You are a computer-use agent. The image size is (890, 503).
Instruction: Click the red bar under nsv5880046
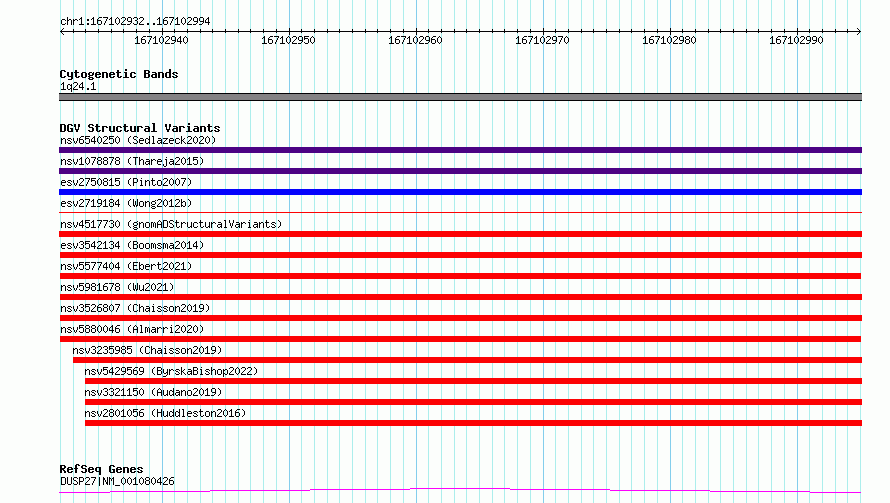[x=460, y=339]
